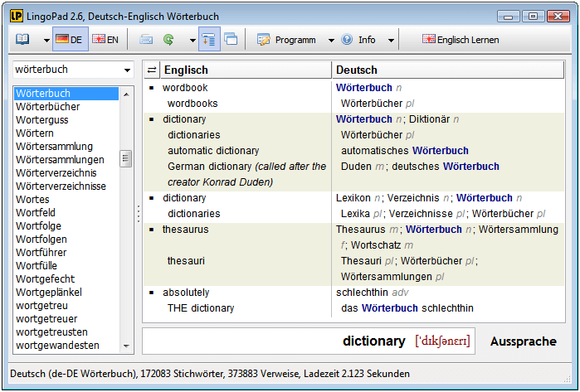Screen dimensions: 580x392
Task: Click the cascading windows icon
Action: 231,39
